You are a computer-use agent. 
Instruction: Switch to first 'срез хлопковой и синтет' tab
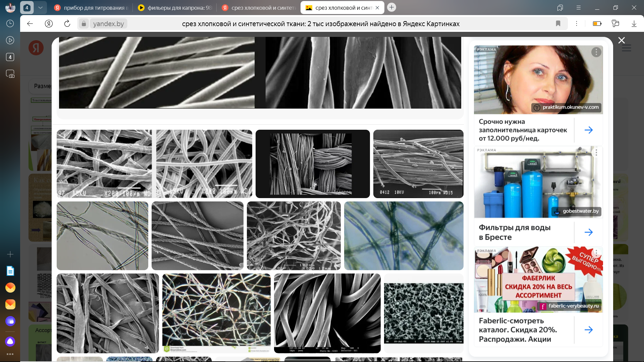click(258, 7)
